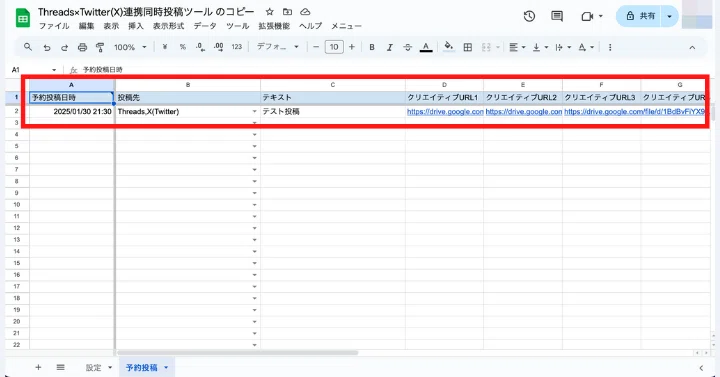The height and width of the screenshot is (377, 720).
Task: Open the font family dropdown
Action: pyautogui.click(x=277, y=47)
